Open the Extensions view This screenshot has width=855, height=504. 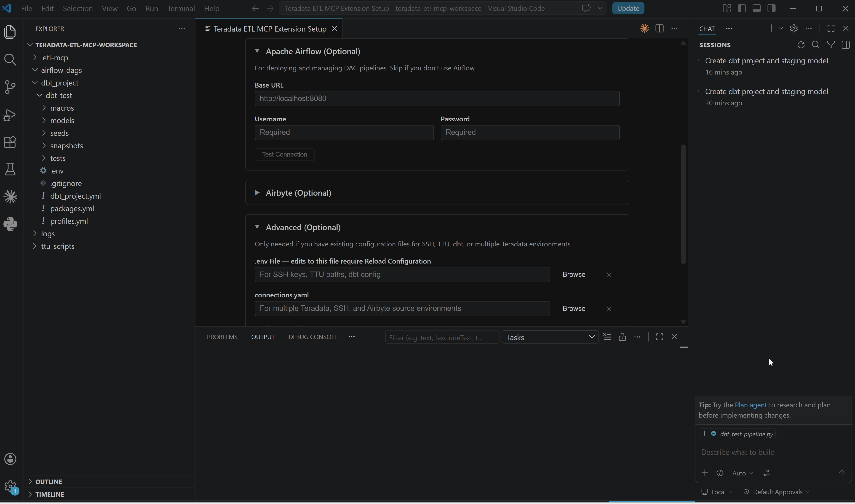(x=10, y=142)
